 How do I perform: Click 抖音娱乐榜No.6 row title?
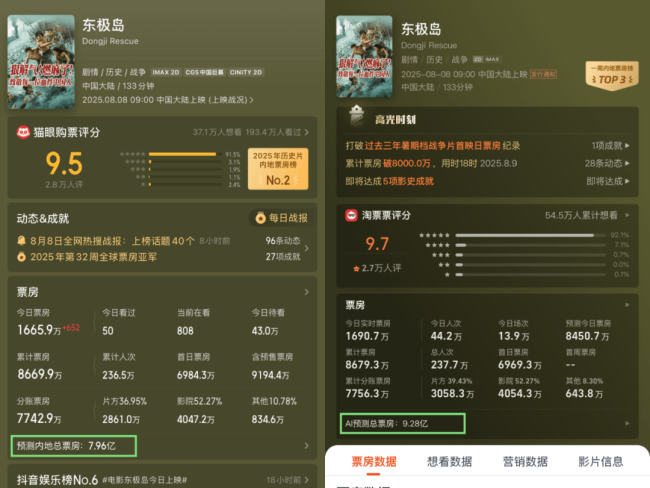click(x=57, y=480)
